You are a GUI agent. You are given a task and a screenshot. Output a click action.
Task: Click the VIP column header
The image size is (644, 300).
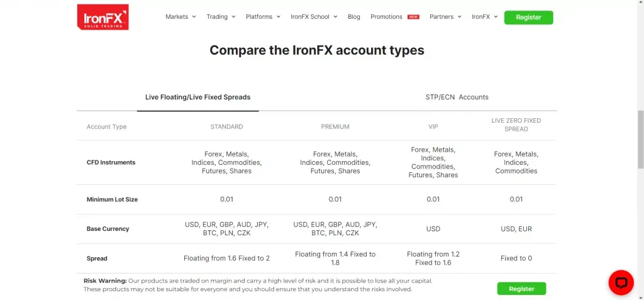433,126
